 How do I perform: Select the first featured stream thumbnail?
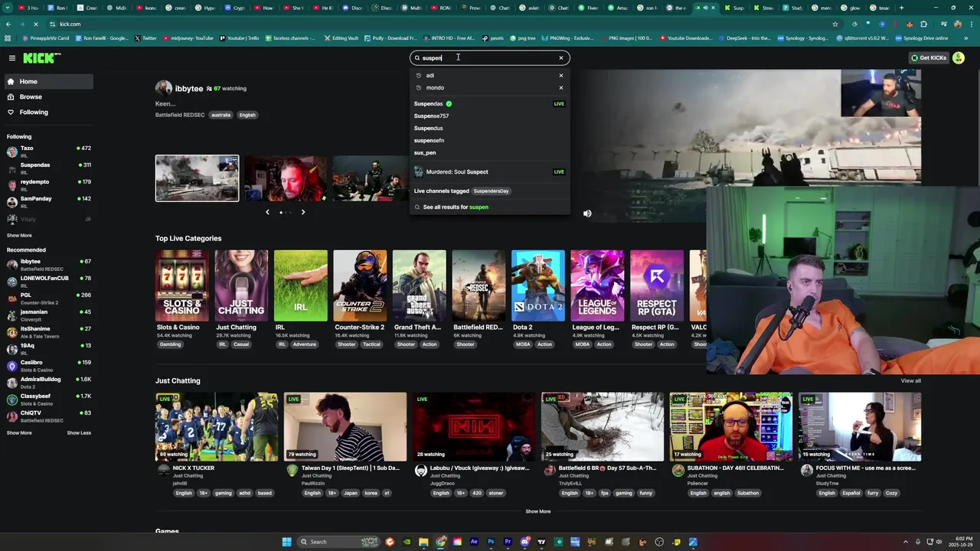point(197,178)
